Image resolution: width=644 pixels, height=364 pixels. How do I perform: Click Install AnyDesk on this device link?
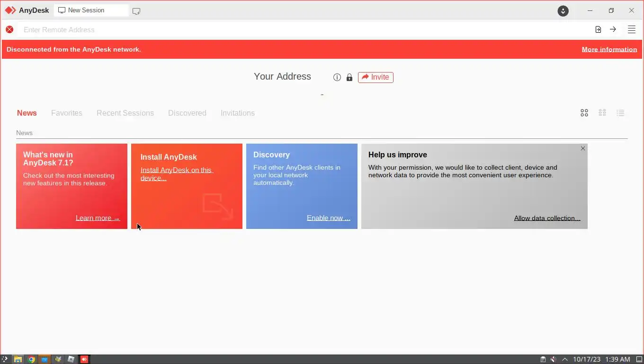tap(177, 174)
